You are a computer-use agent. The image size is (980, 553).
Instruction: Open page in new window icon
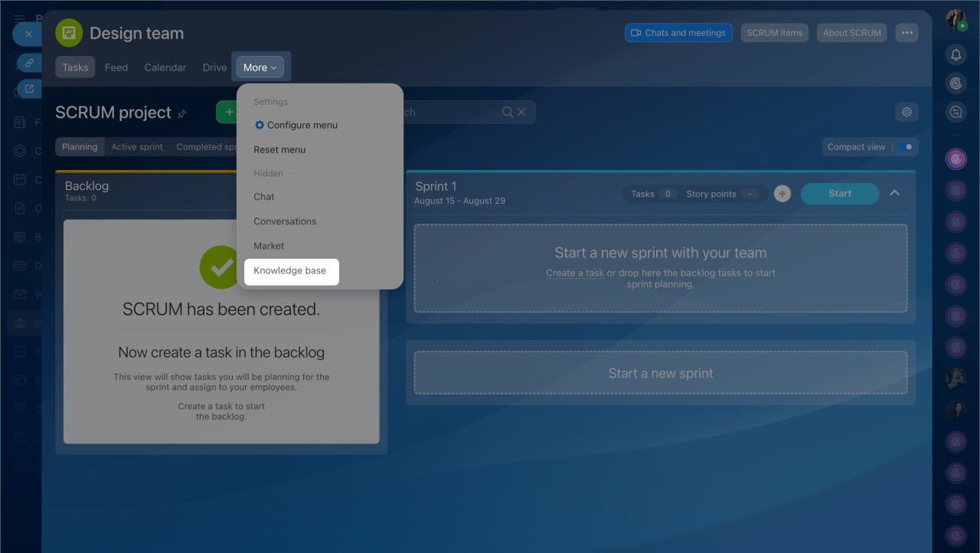click(x=29, y=89)
